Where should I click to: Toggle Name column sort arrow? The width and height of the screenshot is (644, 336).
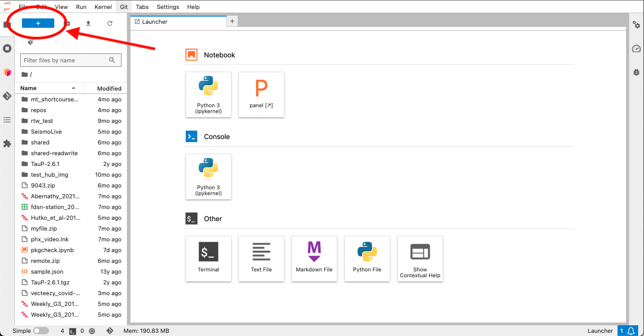coord(74,88)
